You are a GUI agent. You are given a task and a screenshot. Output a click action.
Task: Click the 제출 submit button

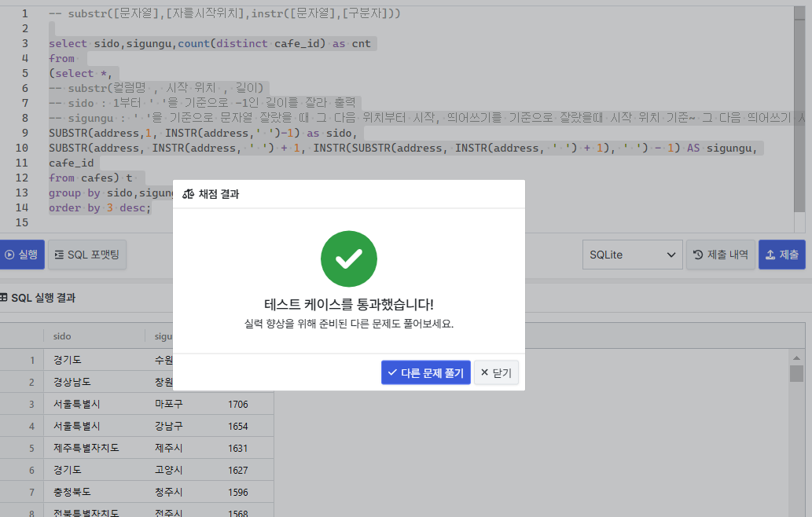pyautogui.click(x=782, y=255)
